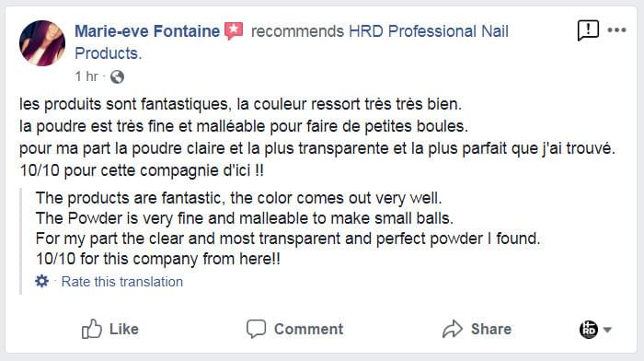Screen dimensions: 644x361
Task: Report the post using the exclamation speech-bubble icon
Action: pos(588,30)
